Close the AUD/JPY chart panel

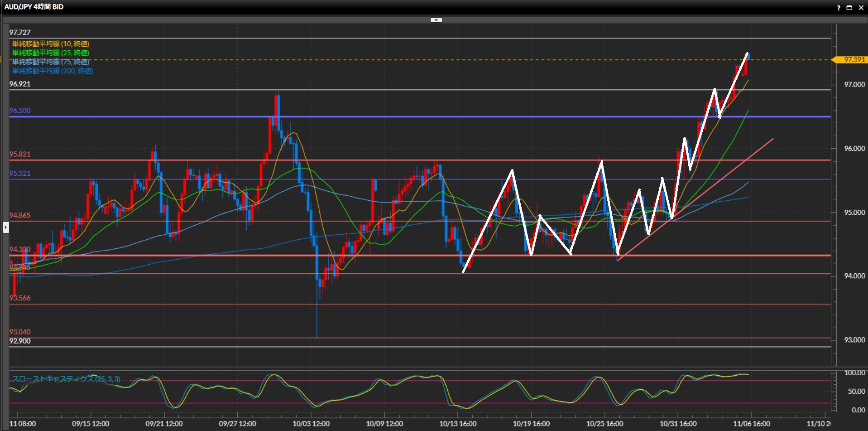tap(861, 8)
